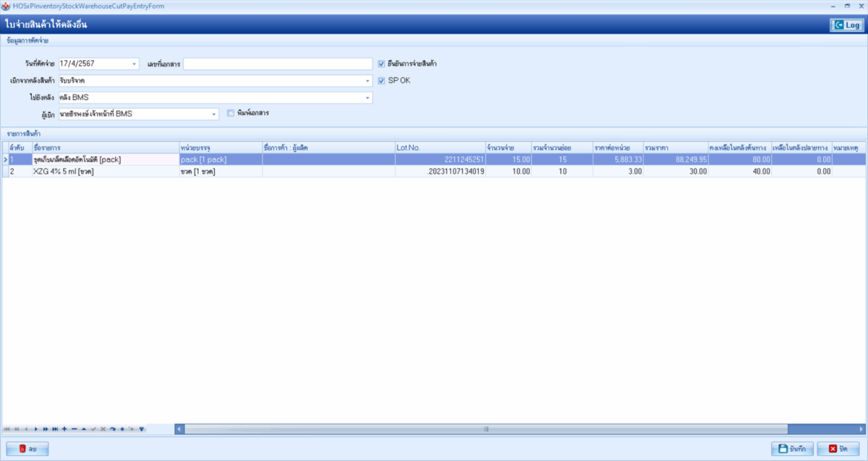The image size is (868, 461).
Task: Click the ลบ delete button
Action: [x=27, y=449]
